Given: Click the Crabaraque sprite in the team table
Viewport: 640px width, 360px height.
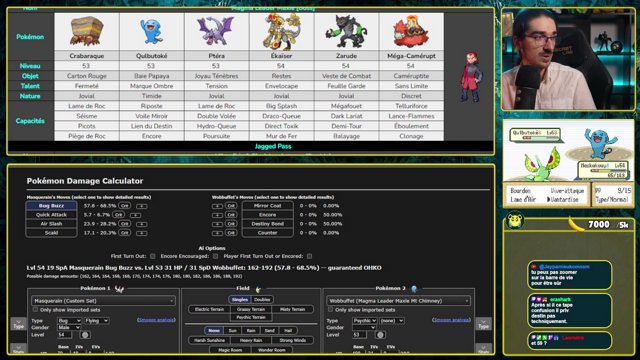Looking at the screenshot, I should (87, 31).
